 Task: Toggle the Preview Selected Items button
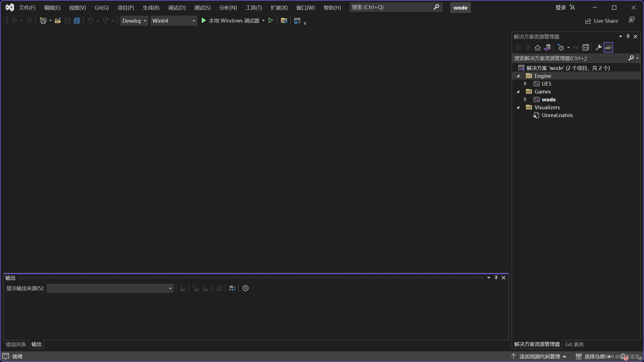pyautogui.click(x=608, y=47)
